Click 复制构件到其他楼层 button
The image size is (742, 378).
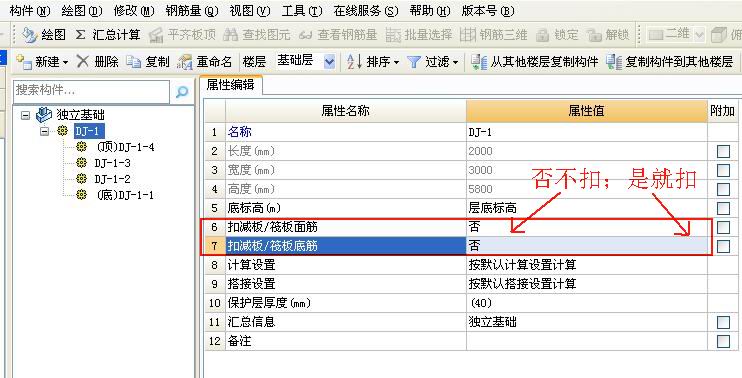pos(670,62)
